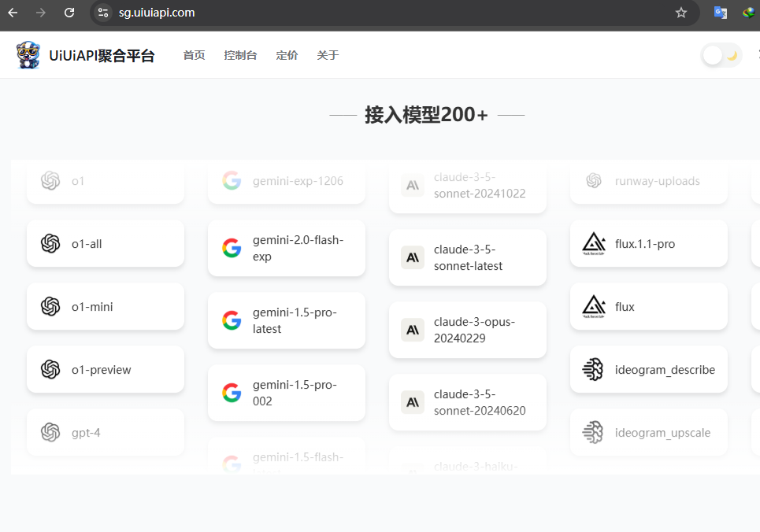Image resolution: width=760 pixels, height=532 pixels.
Task: Click the OpenAI icon beside o1-preview
Action: coord(50,369)
